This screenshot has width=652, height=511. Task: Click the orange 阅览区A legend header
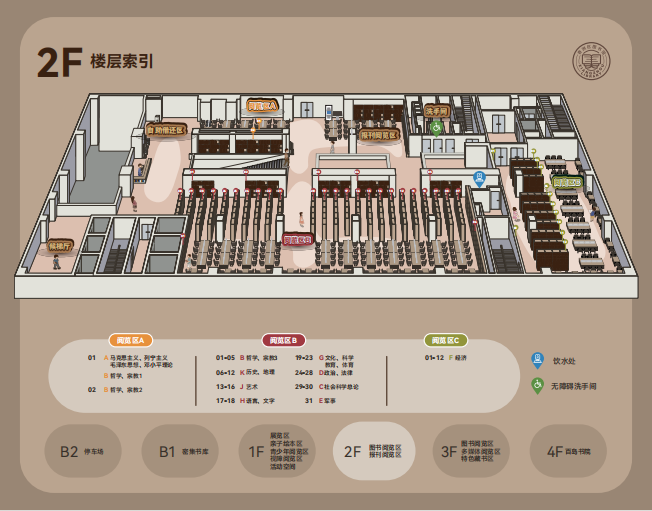[x=130, y=340]
